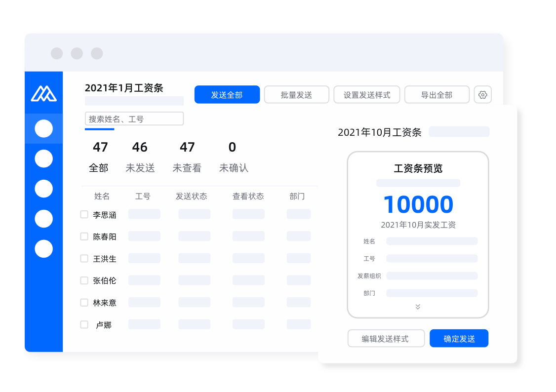Focus the 搜索姓名、工号 search field
Screen dimensions: 556x392
(x=134, y=118)
